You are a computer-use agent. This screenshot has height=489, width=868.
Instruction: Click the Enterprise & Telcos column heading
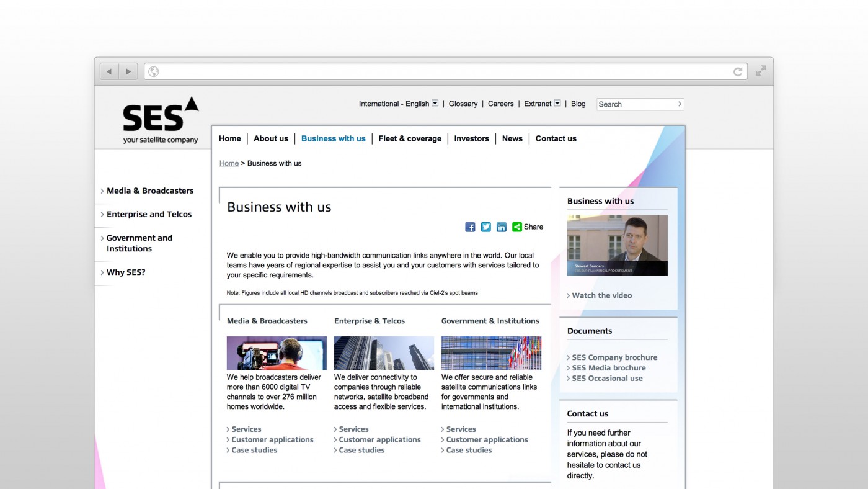click(x=370, y=321)
